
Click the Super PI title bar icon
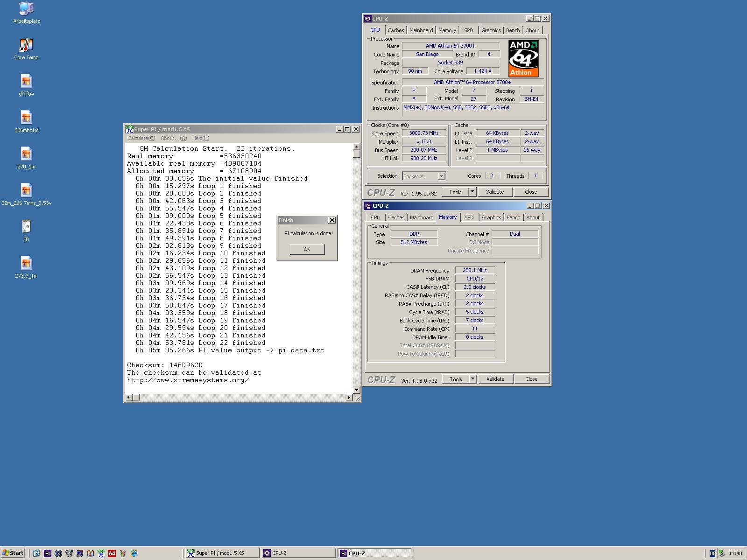point(129,129)
